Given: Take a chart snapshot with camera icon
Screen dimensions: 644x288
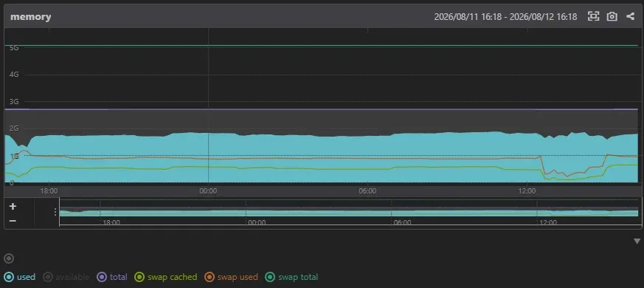Looking at the screenshot, I should coord(612,16).
